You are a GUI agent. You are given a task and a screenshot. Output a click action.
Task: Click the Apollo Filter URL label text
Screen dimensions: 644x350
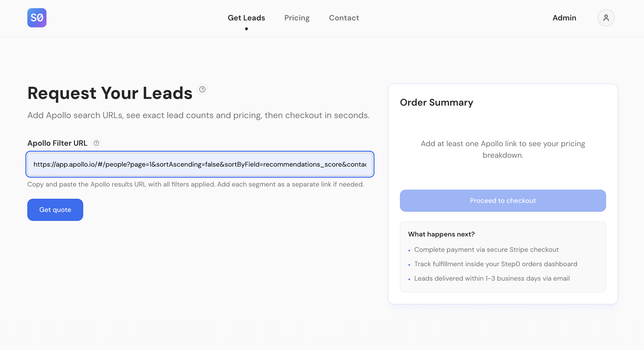[x=57, y=143]
